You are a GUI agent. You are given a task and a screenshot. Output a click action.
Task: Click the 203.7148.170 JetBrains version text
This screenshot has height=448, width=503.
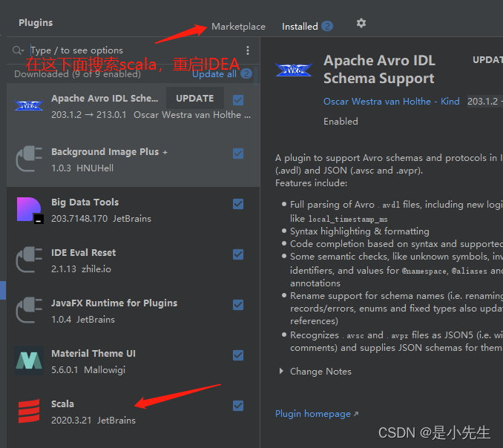coord(101,218)
